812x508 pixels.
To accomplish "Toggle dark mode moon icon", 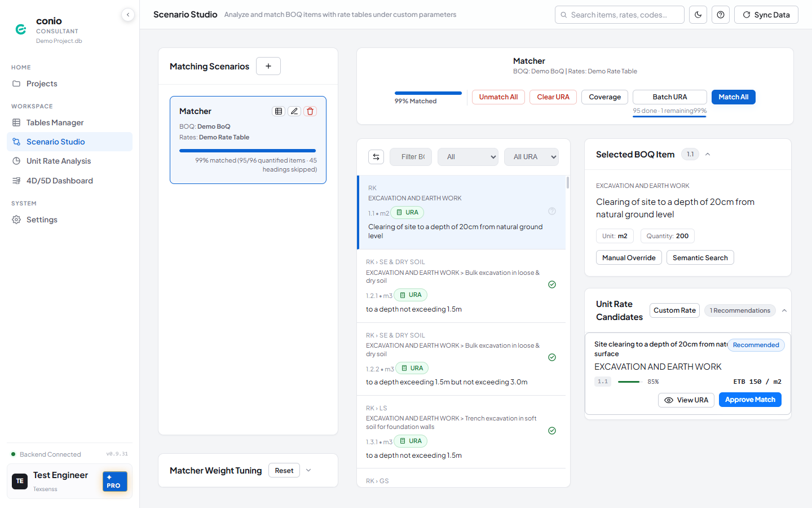I will pyautogui.click(x=698, y=15).
